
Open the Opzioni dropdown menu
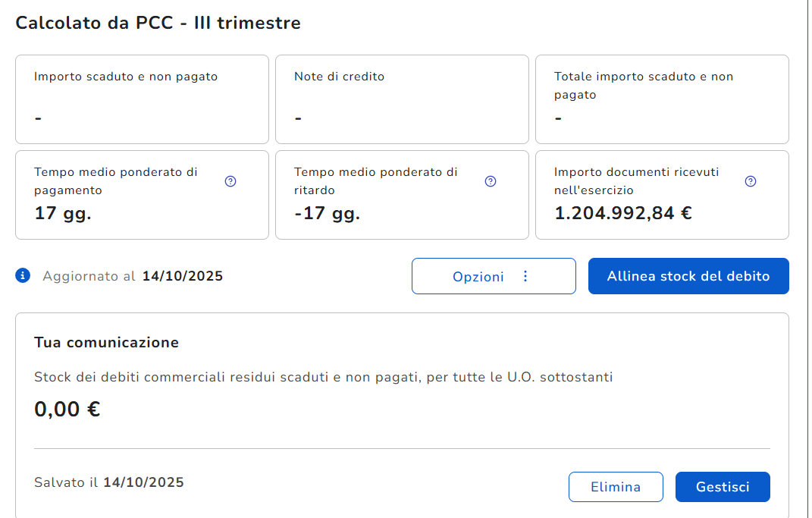pyautogui.click(x=494, y=276)
